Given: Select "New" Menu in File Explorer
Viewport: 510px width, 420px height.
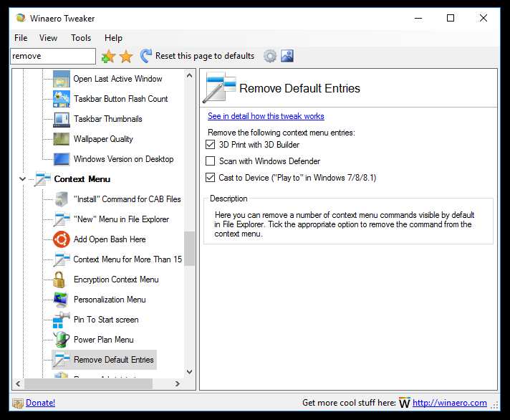Looking at the screenshot, I should tap(121, 219).
